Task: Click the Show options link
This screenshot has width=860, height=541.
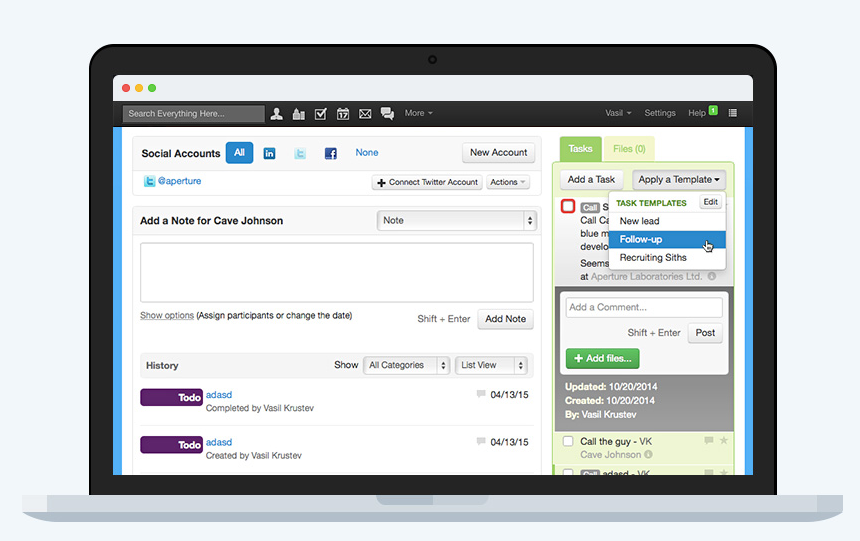Action: coord(167,315)
